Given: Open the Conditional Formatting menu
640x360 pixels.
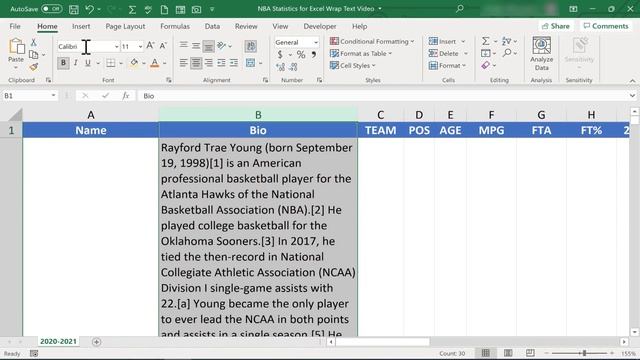Looking at the screenshot, I should (372, 41).
